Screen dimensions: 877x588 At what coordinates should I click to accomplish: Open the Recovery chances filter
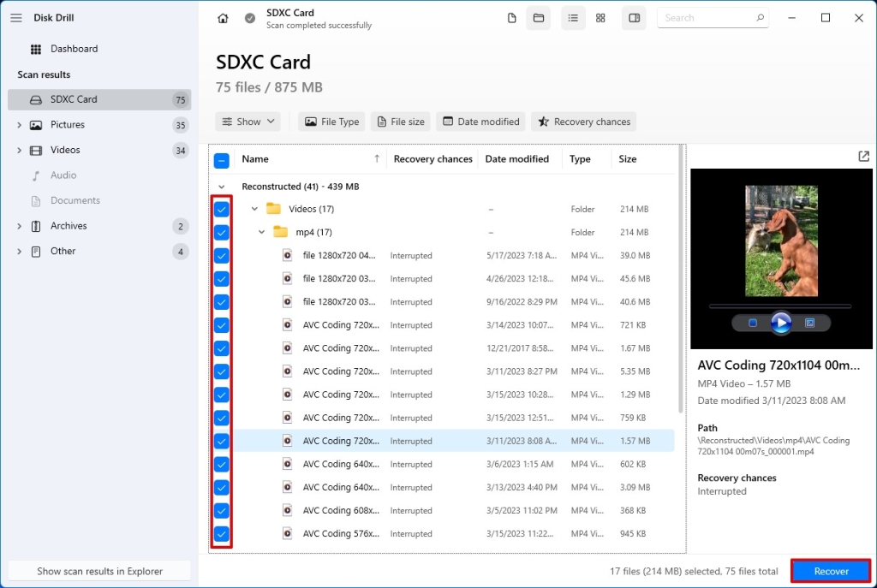583,122
